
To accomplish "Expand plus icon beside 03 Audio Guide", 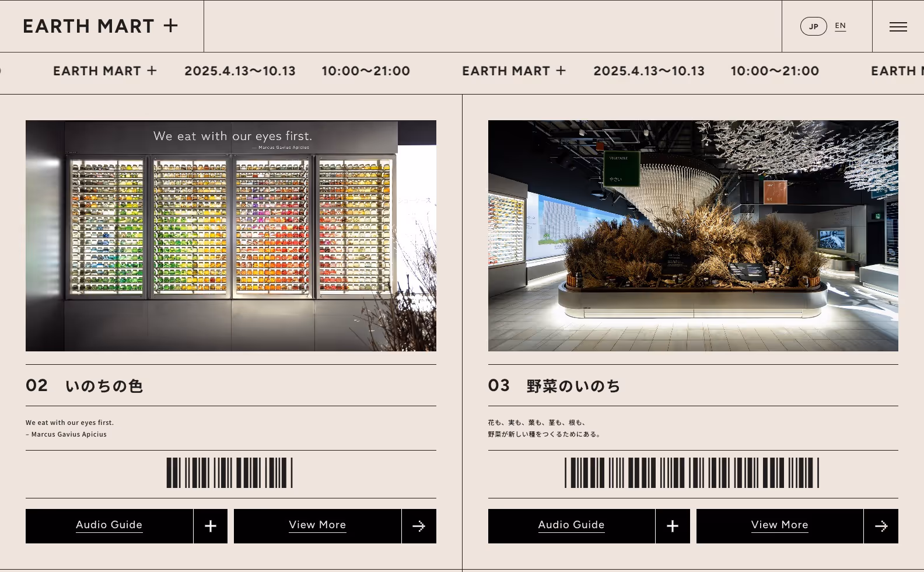I will click(673, 526).
